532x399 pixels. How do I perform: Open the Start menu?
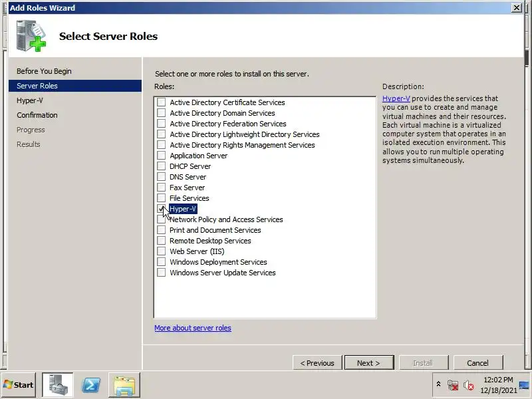click(19, 385)
